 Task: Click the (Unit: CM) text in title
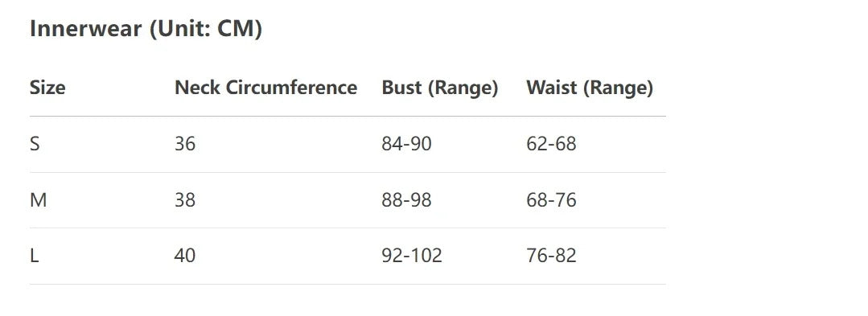click(205, 29)
